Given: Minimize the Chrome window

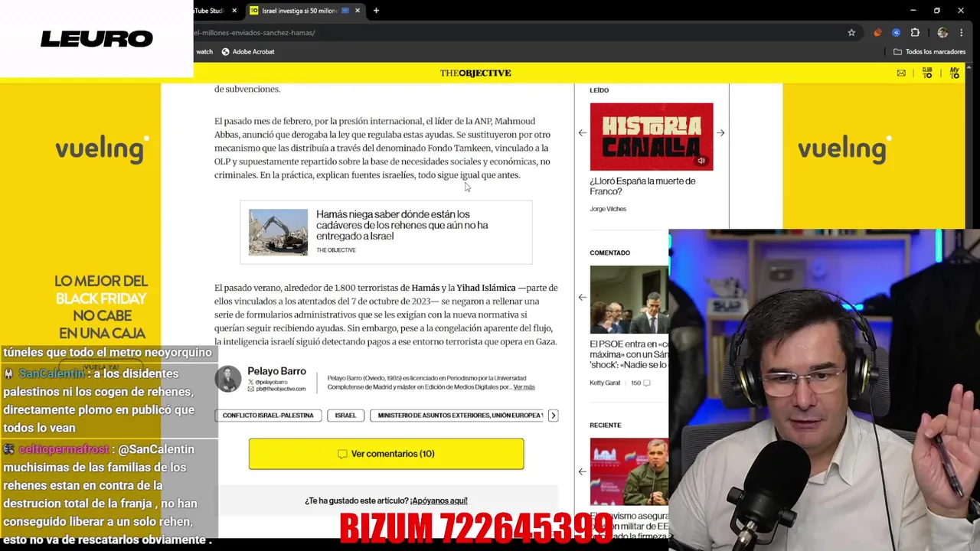Looking at the screenshot, I should 913,11.
